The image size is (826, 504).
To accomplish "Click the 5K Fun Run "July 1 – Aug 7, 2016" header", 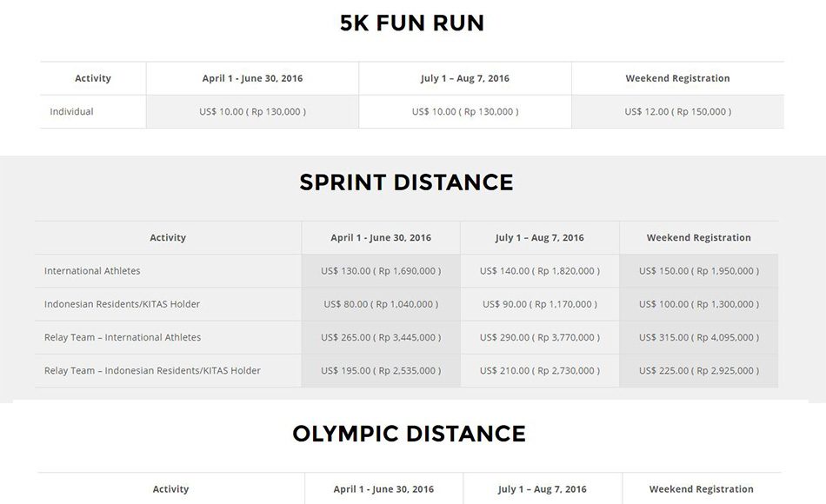I will pyautogui.click(x=465, y=78).
